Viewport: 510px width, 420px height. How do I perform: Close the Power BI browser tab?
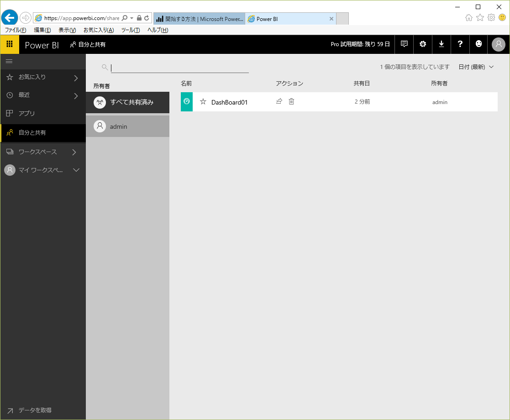pyautogui.click(x=331, y=19)
